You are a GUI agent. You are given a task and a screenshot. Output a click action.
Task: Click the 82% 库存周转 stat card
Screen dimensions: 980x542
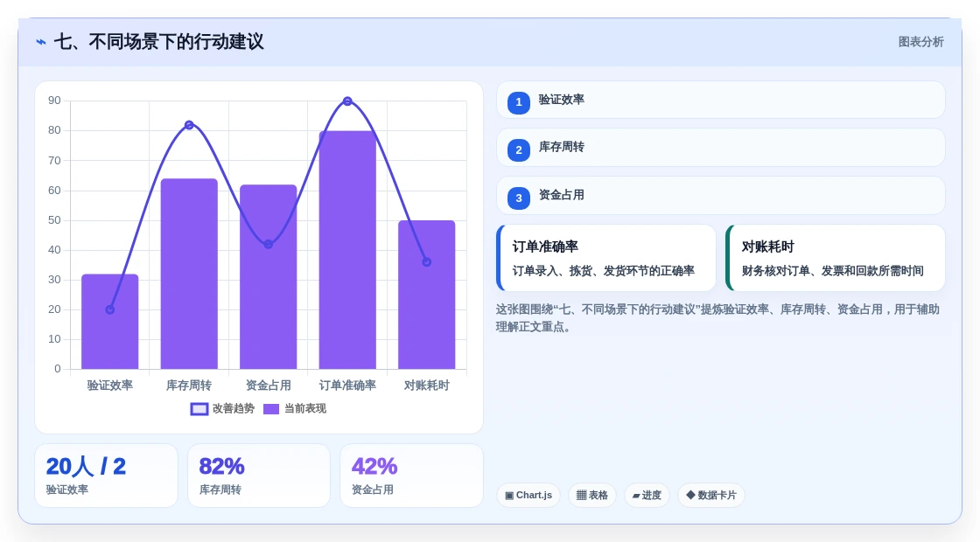tap(259, 476)
